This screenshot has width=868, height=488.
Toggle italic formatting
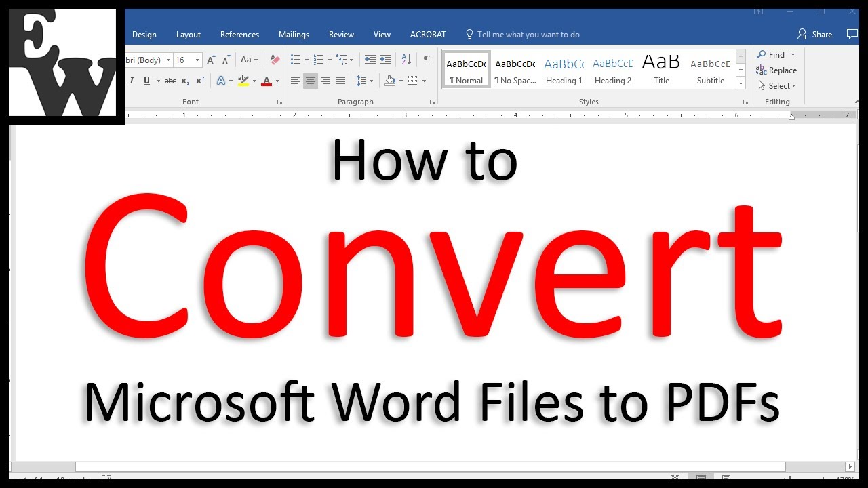[132, 81]
